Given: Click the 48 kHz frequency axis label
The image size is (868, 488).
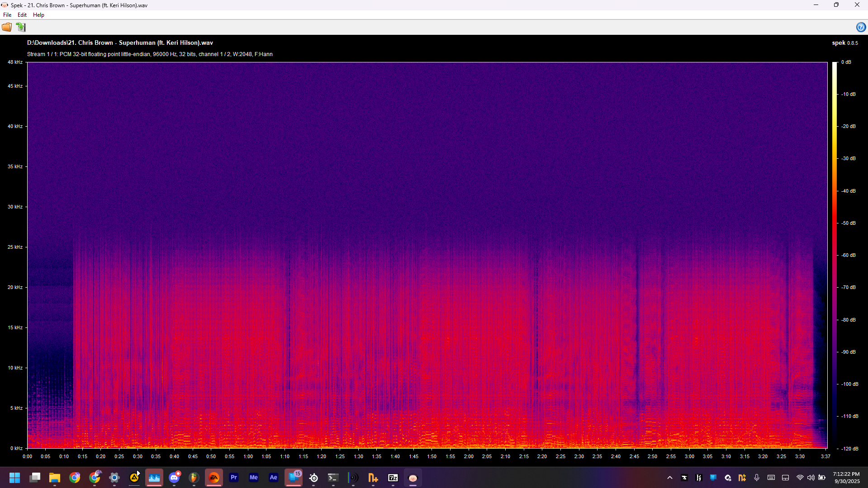Looking at the screenshot, I should [15, 62].
